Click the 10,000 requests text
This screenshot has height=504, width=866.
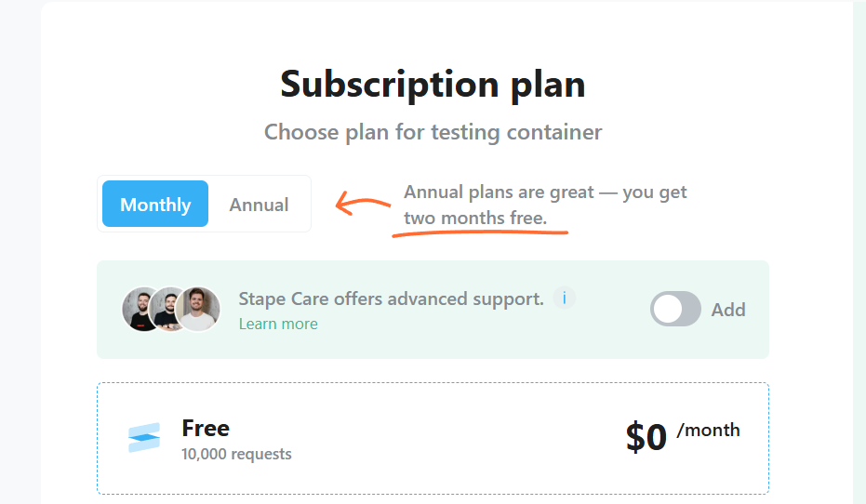point(236,454)
